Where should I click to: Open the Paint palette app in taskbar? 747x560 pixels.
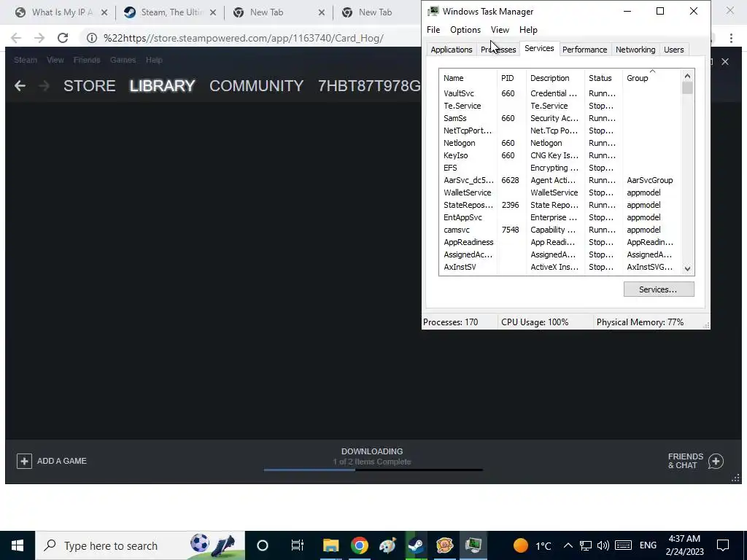click(x=387, y=545)
